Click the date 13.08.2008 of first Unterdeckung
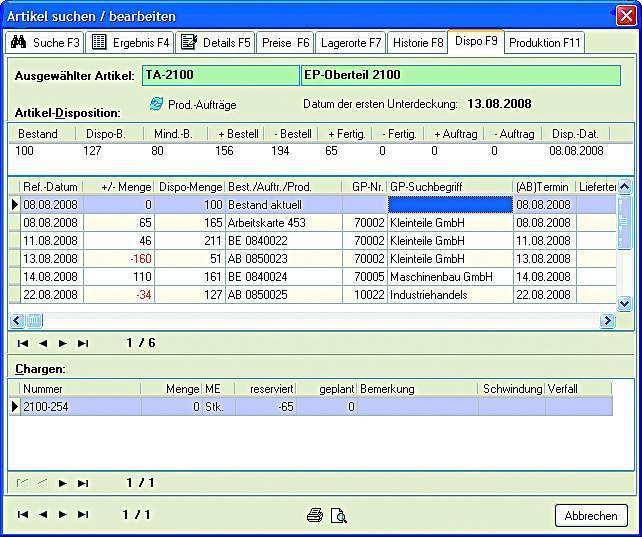 click(x=499, y=104)
